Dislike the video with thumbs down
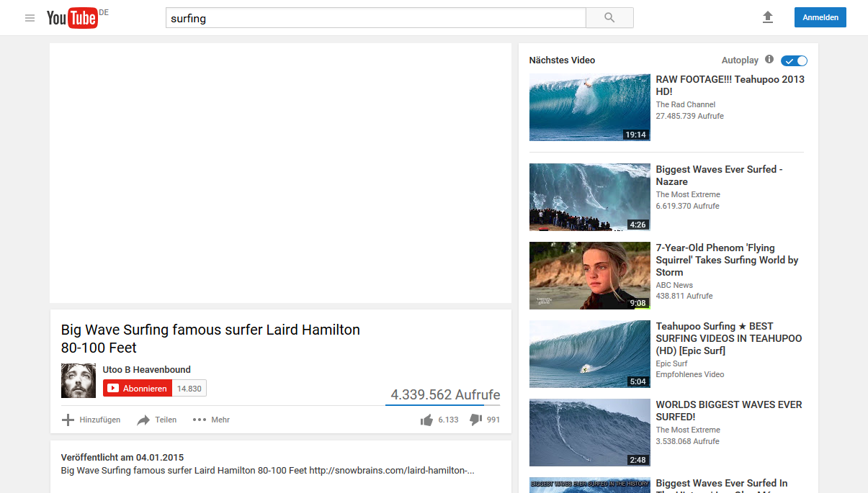This screenshot has width=868, height=493. (475, 420)
